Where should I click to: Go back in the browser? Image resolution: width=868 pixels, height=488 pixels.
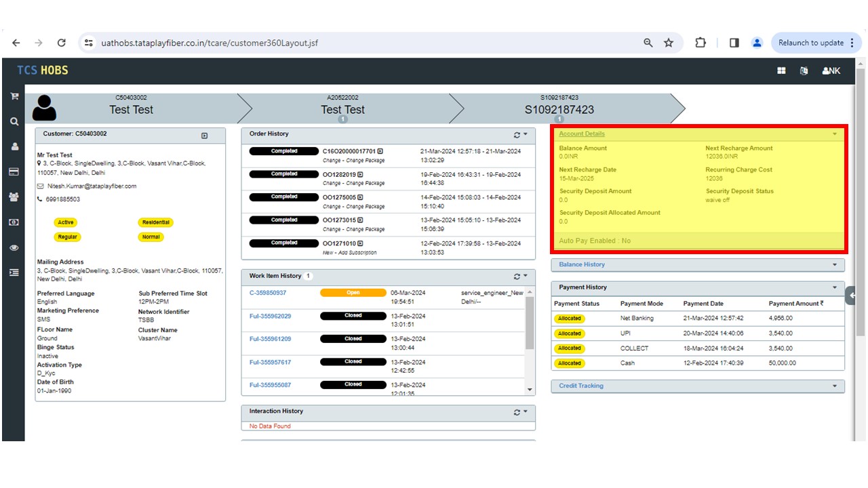16,43
